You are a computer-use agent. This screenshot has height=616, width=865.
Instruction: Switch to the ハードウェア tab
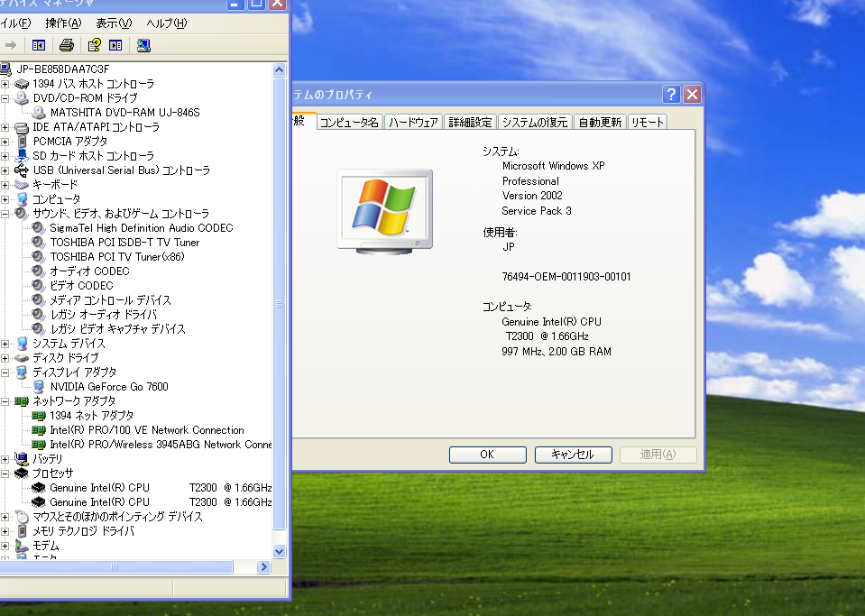[x=413, y=122]
